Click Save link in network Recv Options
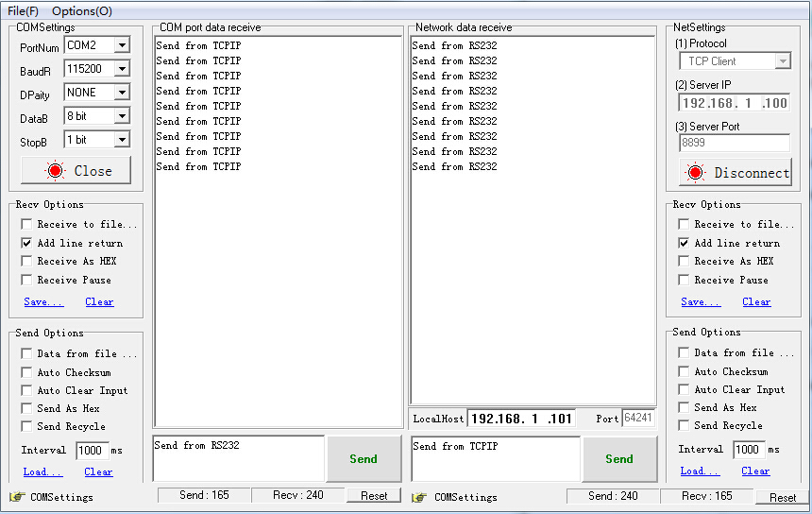 [701, 301]
